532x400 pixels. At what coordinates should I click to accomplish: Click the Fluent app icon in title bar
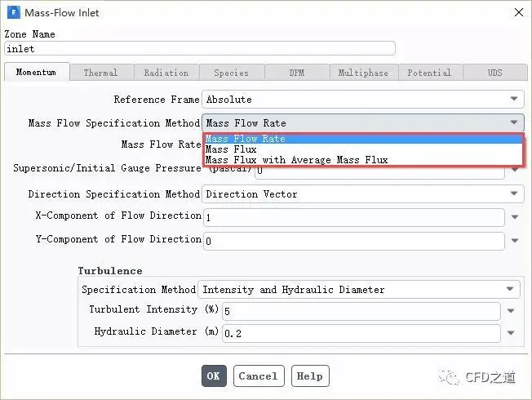click(x=14, y=12)
